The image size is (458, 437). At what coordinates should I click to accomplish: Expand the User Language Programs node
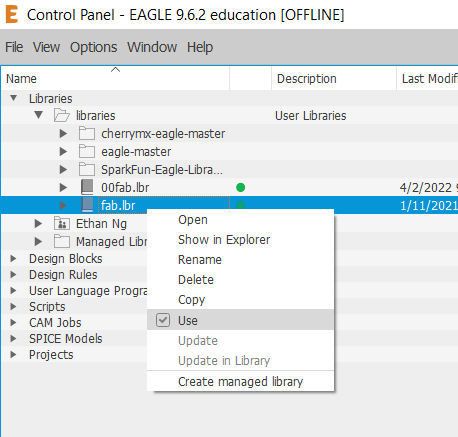pos(13,291)
